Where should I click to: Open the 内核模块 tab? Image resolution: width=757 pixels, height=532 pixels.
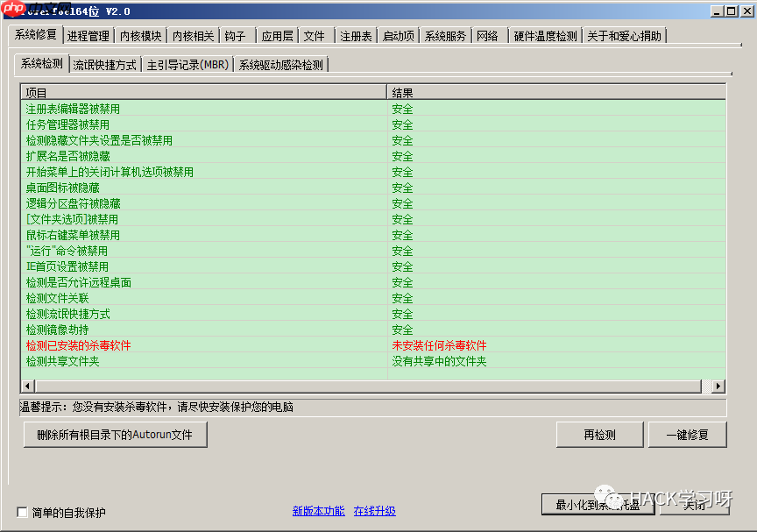(x=138, y=36)
